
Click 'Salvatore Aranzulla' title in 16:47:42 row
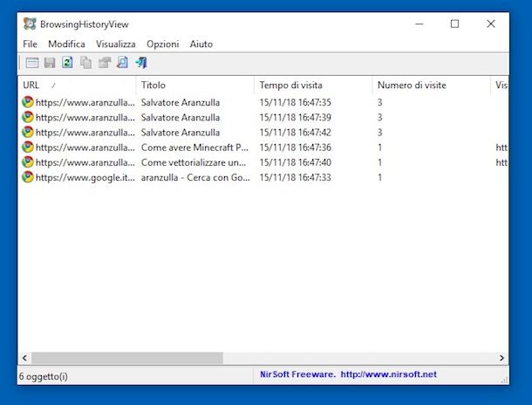click(181, 133)
